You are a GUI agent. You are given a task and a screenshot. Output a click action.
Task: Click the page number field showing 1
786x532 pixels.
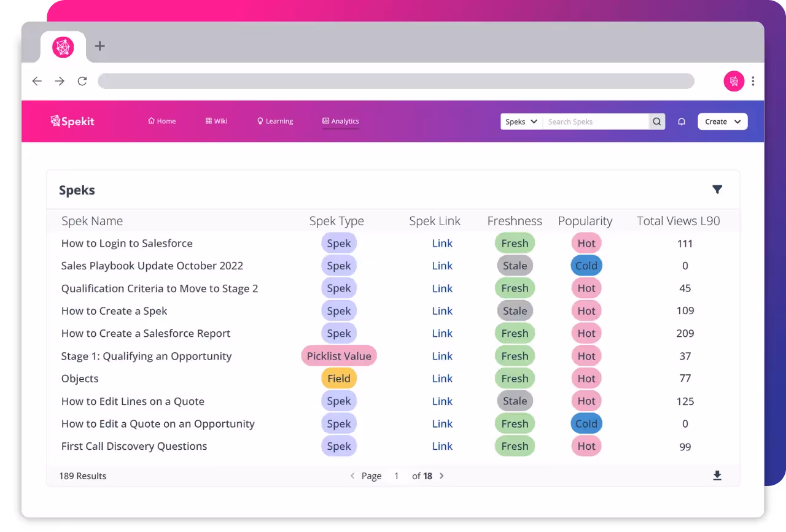point(397,476)
